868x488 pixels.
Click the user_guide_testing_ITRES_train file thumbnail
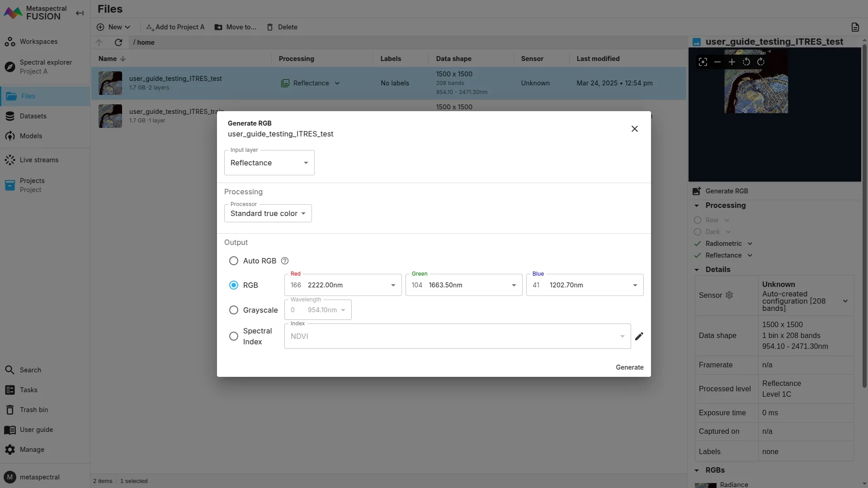click(x=110, y=116)
